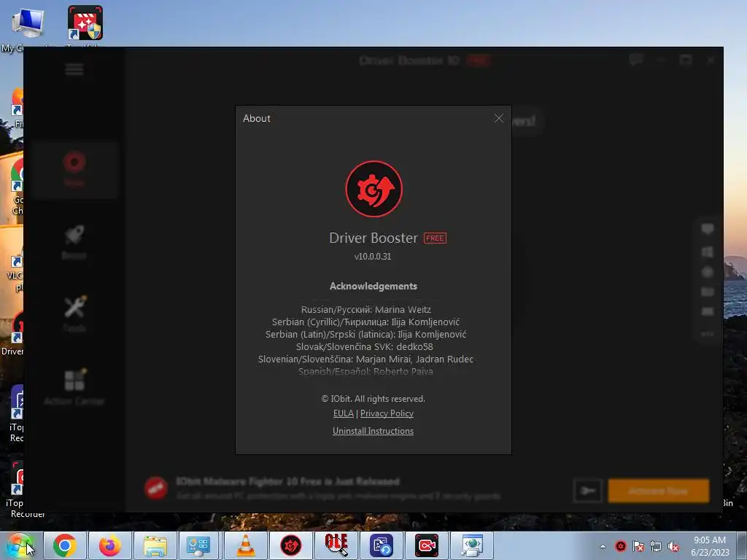Click the Slovenian Marjan Mirai credit line
Image resolution: width=747 pixels, height=560 pixels.
(x=366, y=359)
